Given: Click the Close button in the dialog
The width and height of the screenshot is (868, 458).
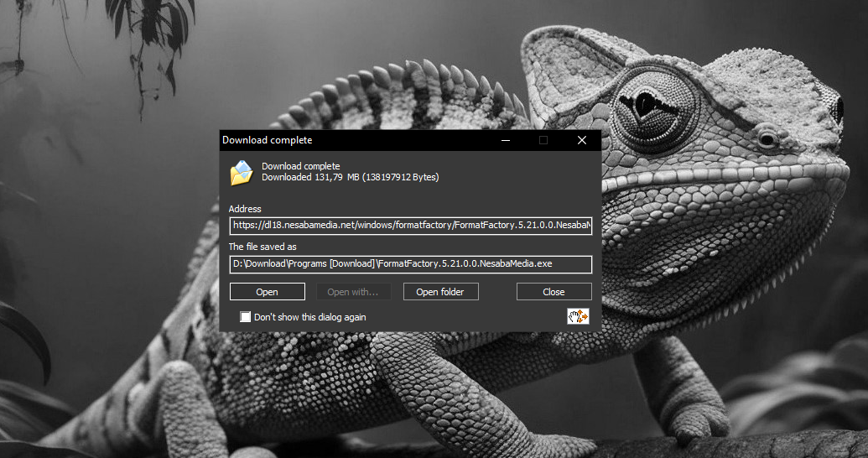Looking at the screenshot, I should [x=554, y=292].
